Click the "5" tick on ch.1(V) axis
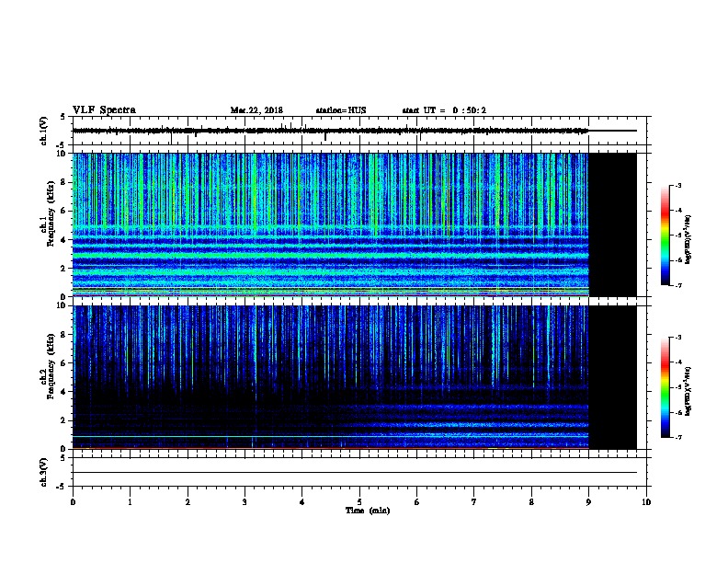Screen dimensions: 728x563 pyautogui.click(x=63, y=117)
